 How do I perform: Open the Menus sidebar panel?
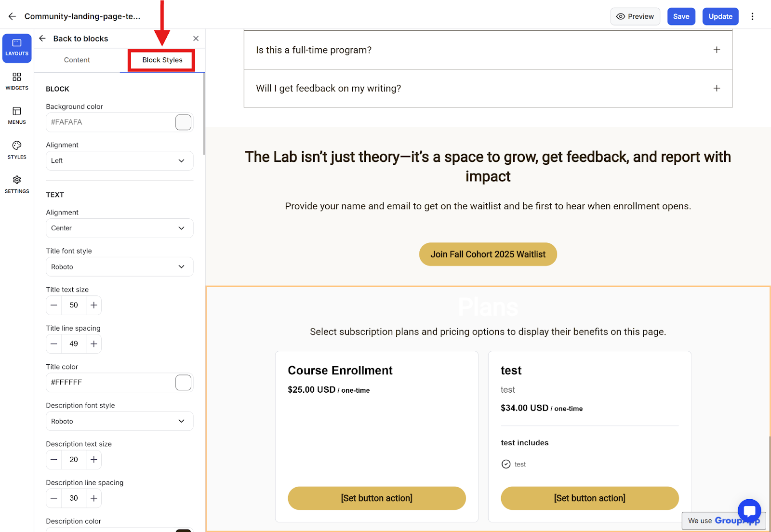tap(17, 116)
